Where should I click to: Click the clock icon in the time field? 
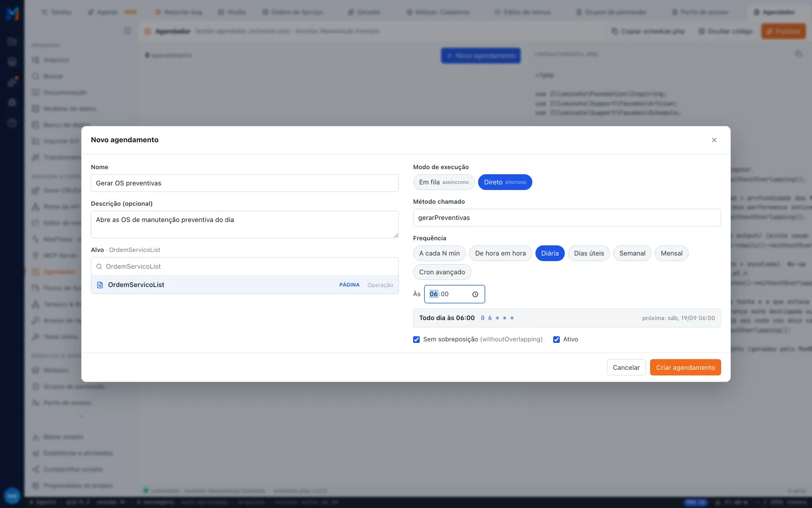click(x=475, y=294)
